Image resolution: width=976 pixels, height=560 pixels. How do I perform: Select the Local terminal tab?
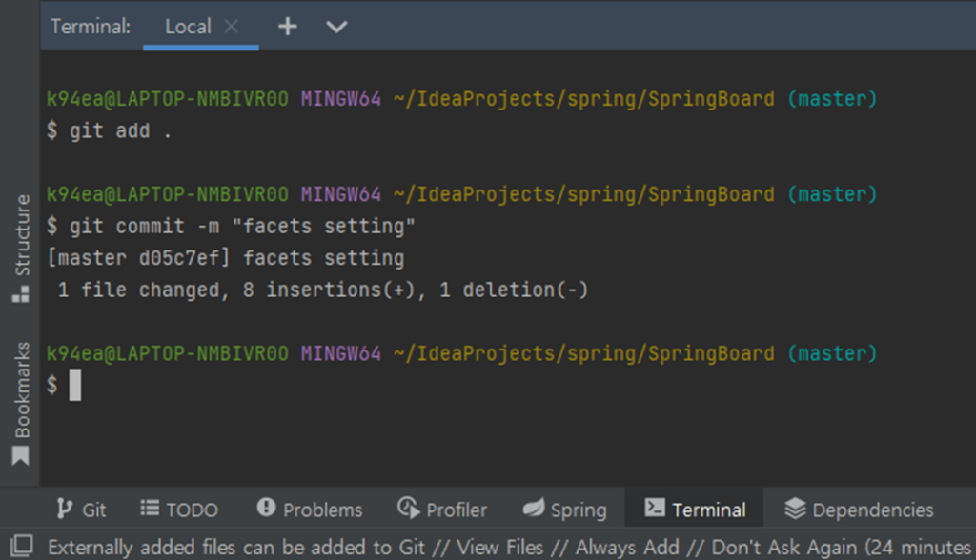coord(188,27)
